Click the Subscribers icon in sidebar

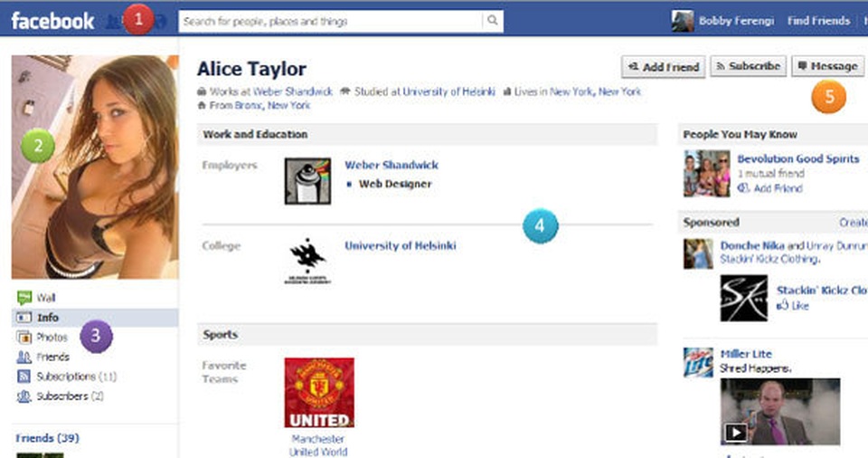24,396
